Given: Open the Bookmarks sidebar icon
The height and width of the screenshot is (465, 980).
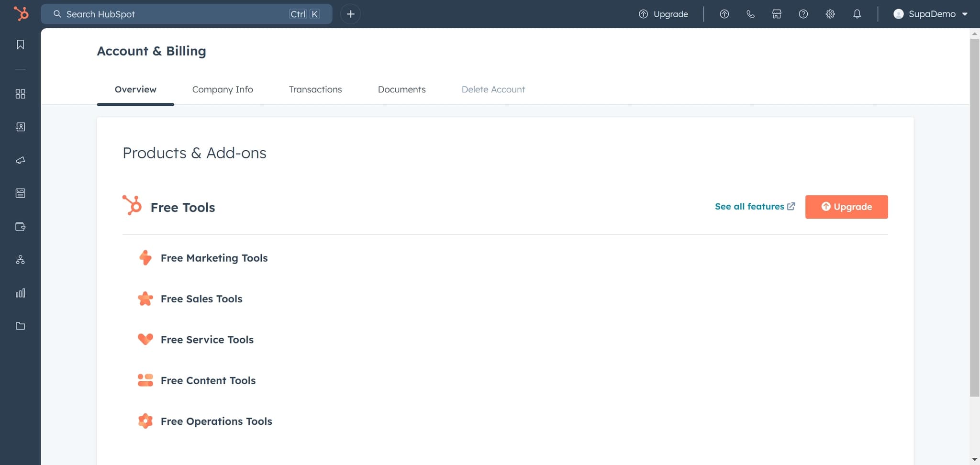Looking at the screenshot, I should pyautogui.click(x=20, y=44).
